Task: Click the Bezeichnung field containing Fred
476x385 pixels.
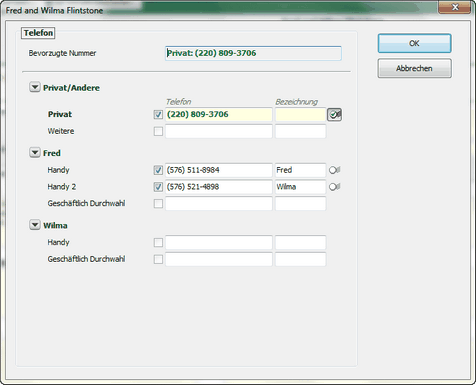Action: [x=300, y=170]
